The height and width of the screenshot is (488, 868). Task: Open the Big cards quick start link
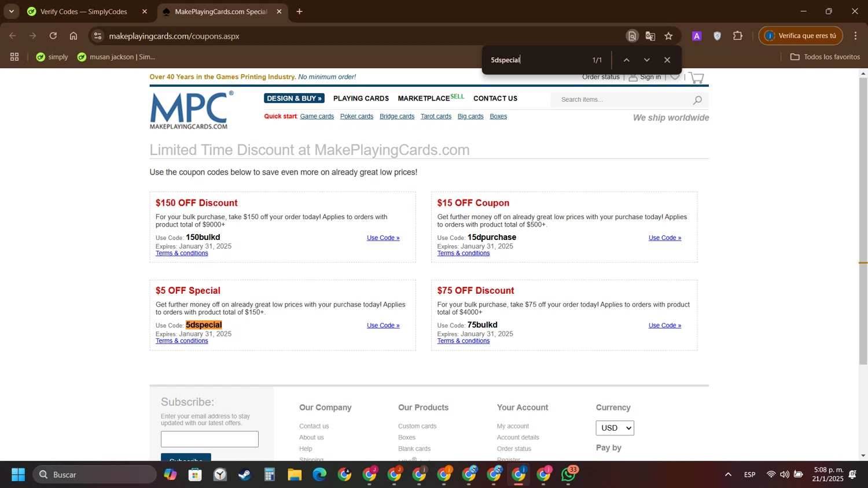(470, 116)
